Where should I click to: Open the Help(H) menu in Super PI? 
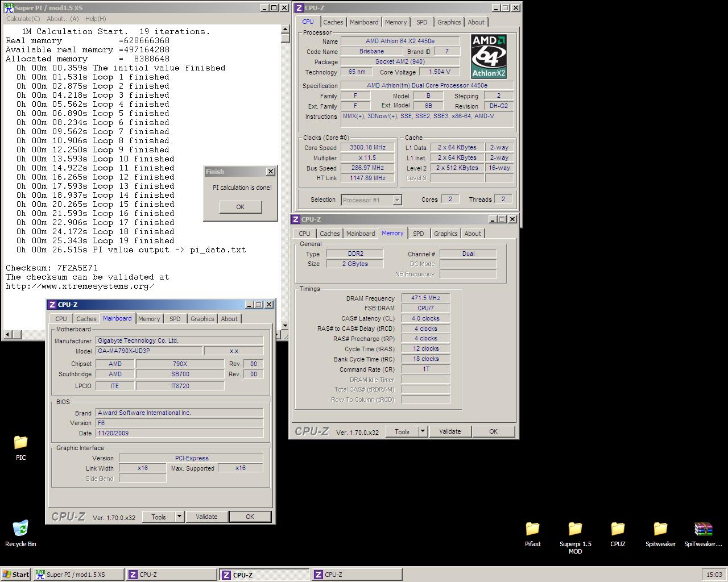tap(96, 19)
